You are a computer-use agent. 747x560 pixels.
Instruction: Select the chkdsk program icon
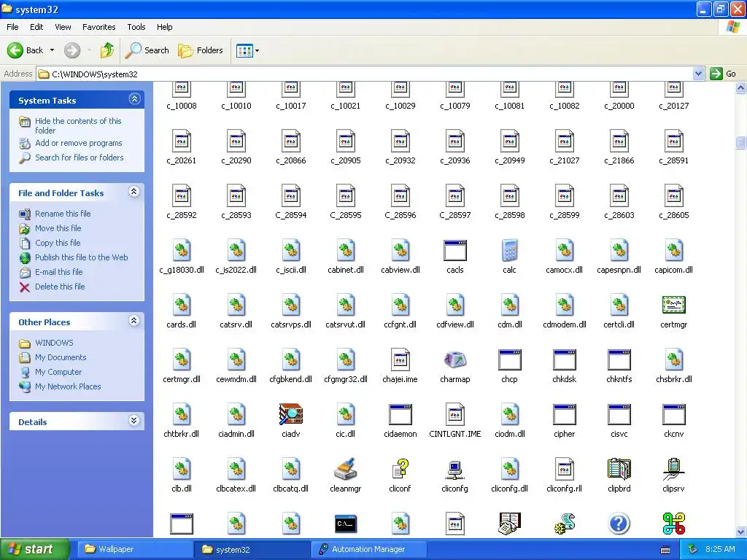click(x=564, y=360)
